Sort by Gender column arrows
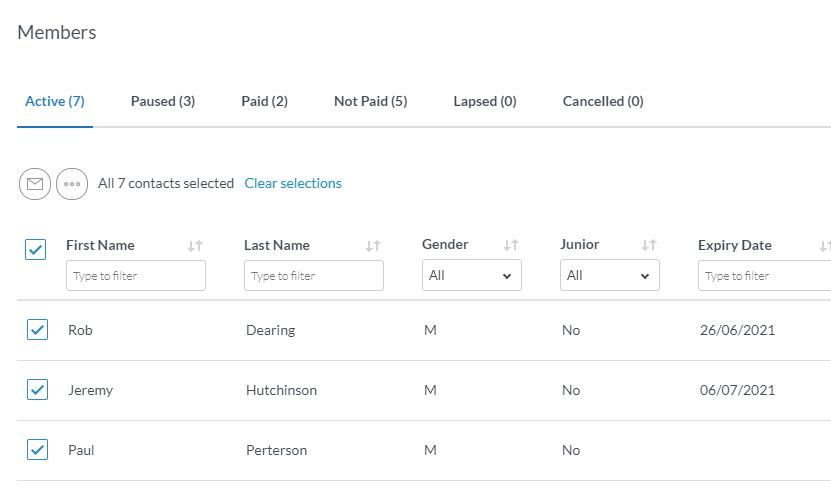This screenshot has width=831, height=489. pyautogui.click(x=511, y=246)
